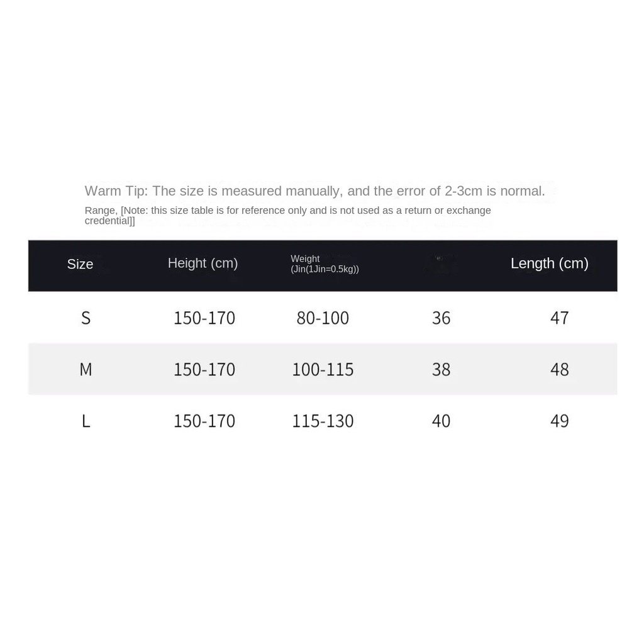Image resolution: width=644 pixels, height=644 pixels.
Task: Select the S size cell
Action: pyautogui.click(x=86, y=318)
